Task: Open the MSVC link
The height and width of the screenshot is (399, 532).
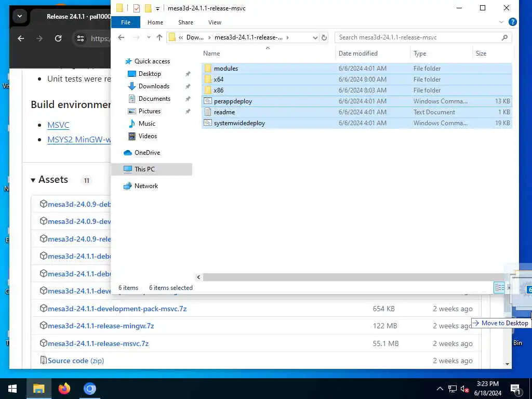Action: [x=58, y=125]
